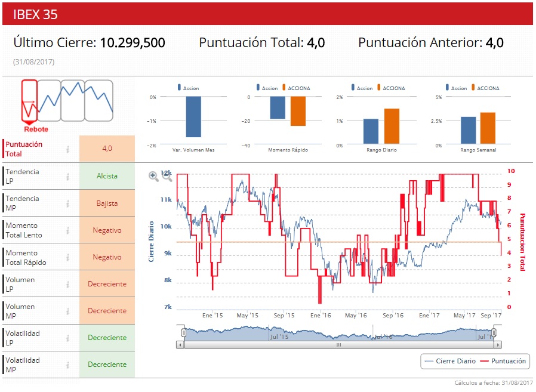The height and width of the screenshot is (392, 536).
Task: Toggle ACCIONA legend in Rango Diario chart
Action: (391, 88)
